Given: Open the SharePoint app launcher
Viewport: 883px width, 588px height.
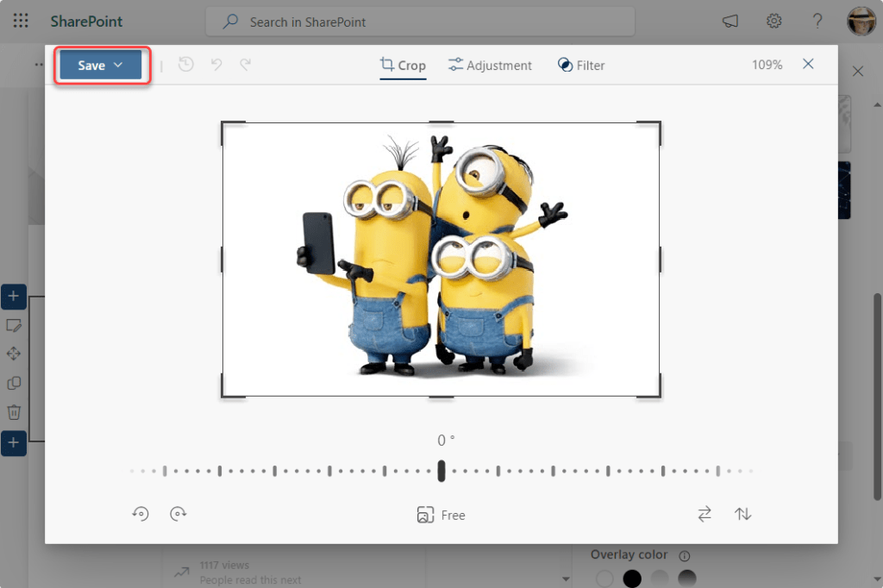Looking at the screenshot, I should (21, 22).
